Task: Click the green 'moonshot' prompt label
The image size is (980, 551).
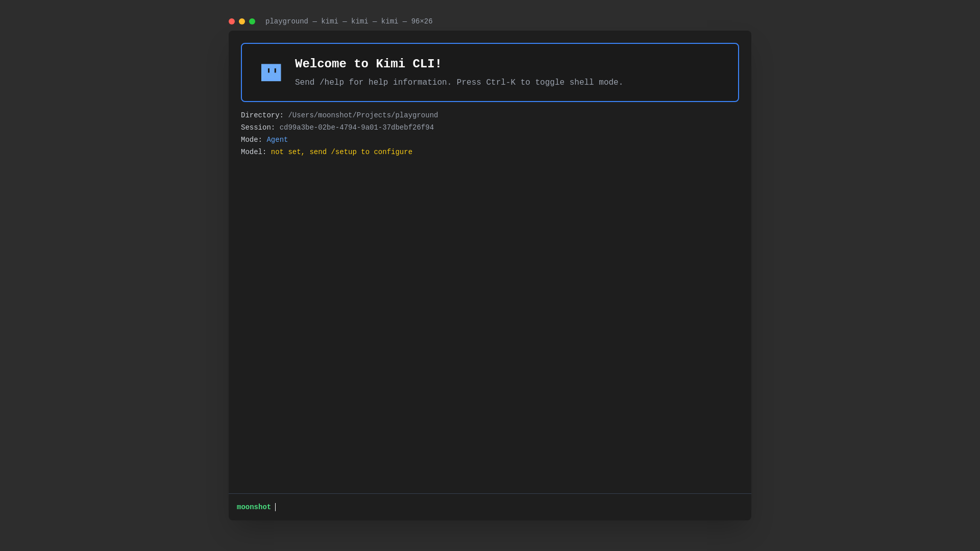Action: pyautogui.click(x=254, y=507)
